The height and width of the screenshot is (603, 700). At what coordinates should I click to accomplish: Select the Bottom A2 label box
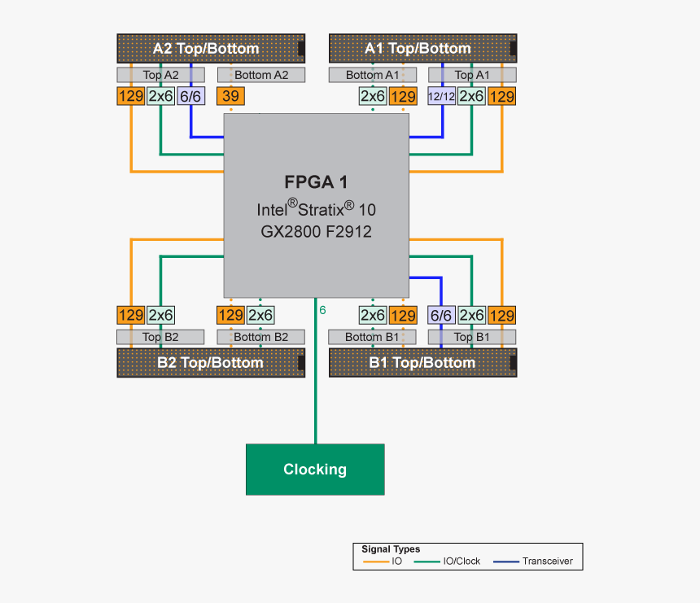(261, 75)
